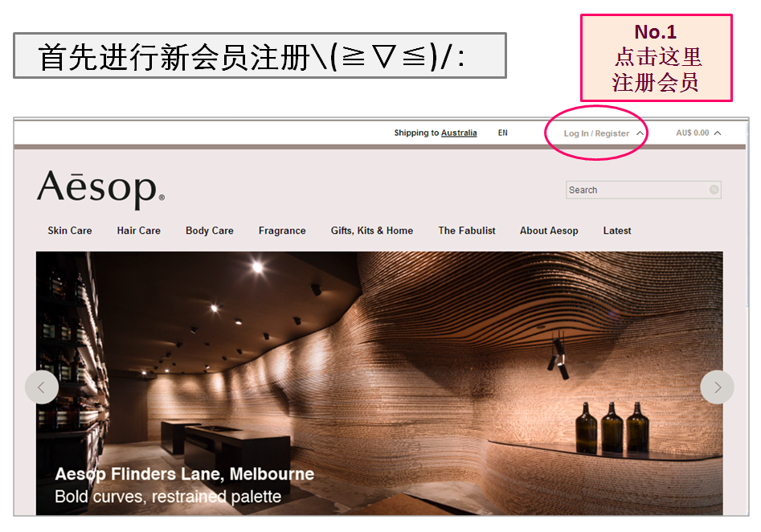
Task: Open the Hair Care menu
Action: coord(139,231)
